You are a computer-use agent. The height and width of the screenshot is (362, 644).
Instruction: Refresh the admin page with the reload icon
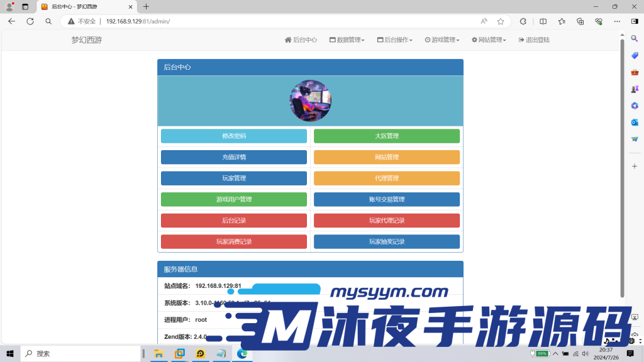coord(30,21)
